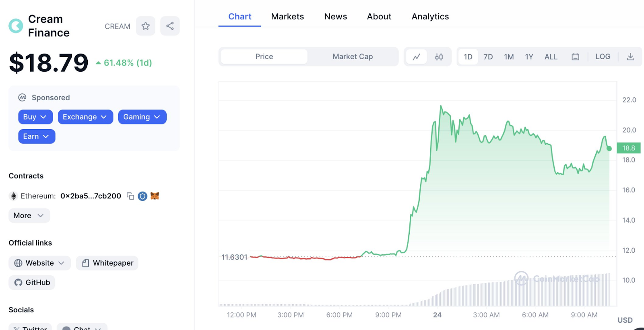Expand More contracts list
The width and height of the screenshot is (644, 330).
29,216
